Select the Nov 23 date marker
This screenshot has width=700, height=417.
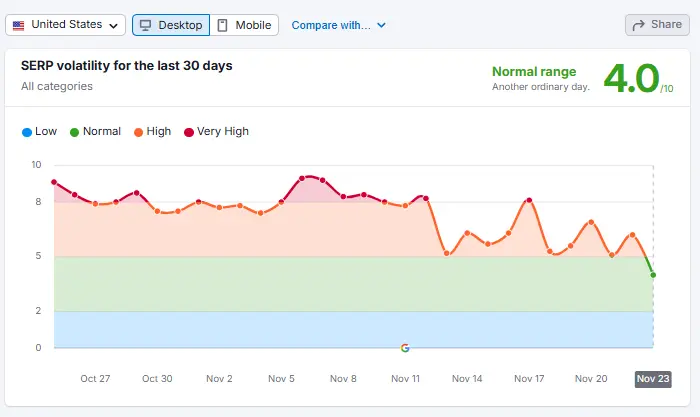[653, 379]
